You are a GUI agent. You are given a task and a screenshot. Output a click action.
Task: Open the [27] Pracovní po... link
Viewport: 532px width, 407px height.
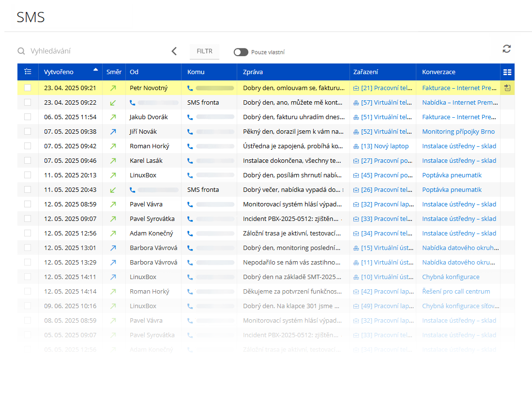tap(387, 161)
